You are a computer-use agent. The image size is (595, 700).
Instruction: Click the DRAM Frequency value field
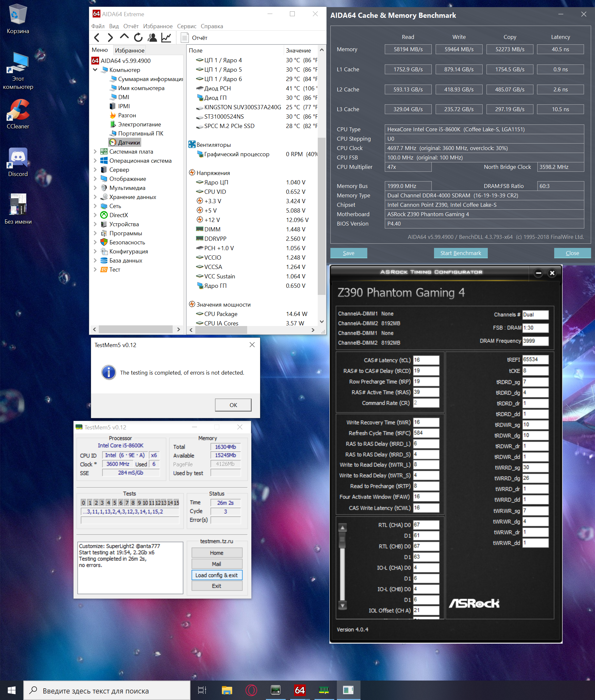tap(535, 341)
